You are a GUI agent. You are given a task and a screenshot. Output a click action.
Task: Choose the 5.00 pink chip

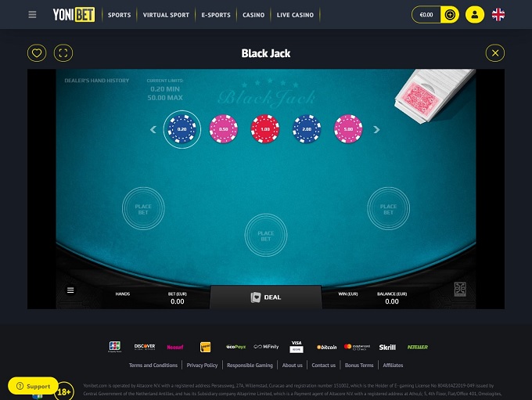point(348,129)
